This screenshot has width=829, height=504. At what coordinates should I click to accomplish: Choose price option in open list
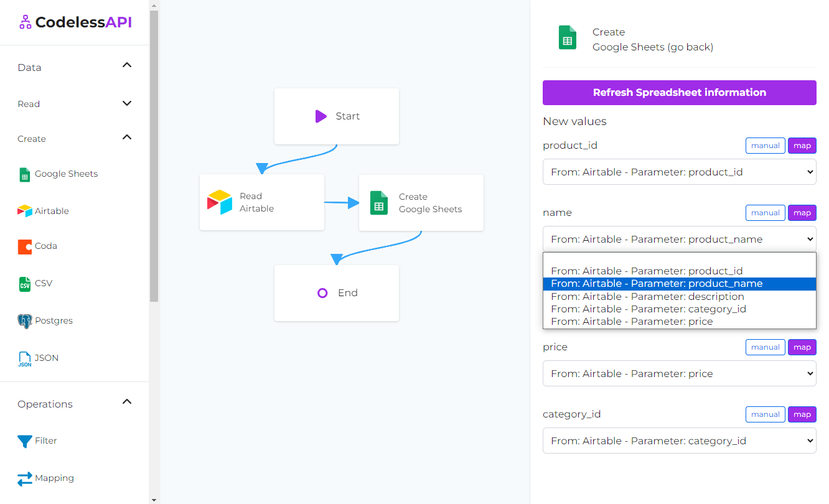tap(679, 322)
